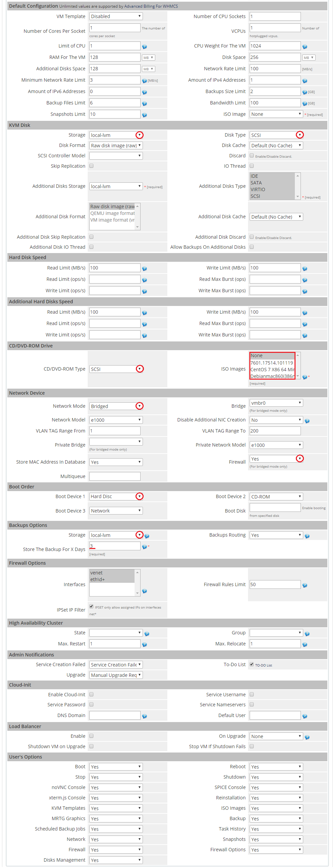Click help icon beside DNS Domain
The image size is (334, 868).
(144, 716)
